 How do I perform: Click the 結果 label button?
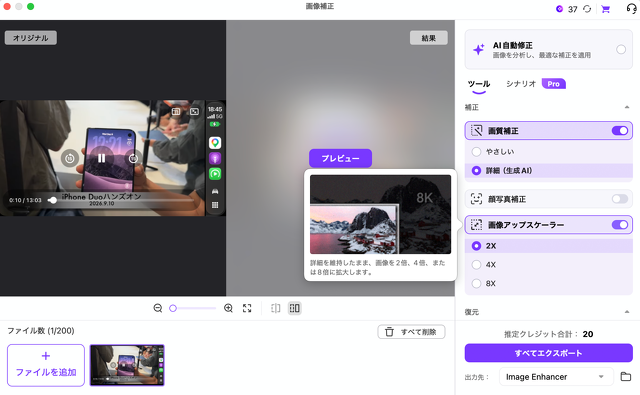pyautogui.click(x=429, y=38)
